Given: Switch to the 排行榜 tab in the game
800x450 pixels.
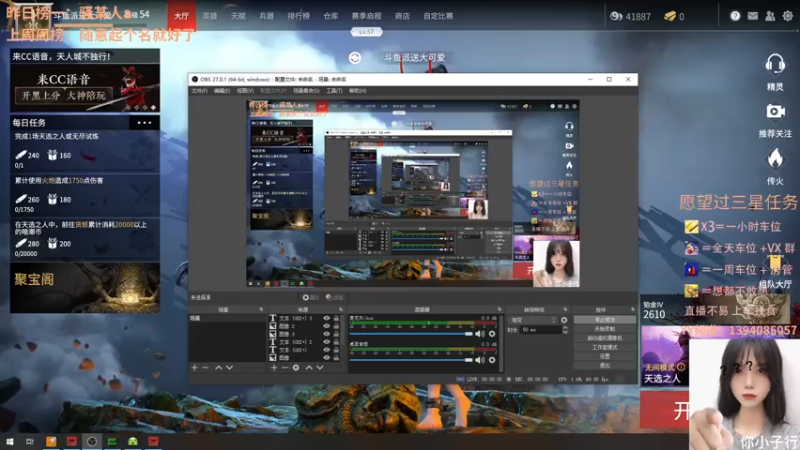Looking at the screenshot, I should [x=298, y=16].
